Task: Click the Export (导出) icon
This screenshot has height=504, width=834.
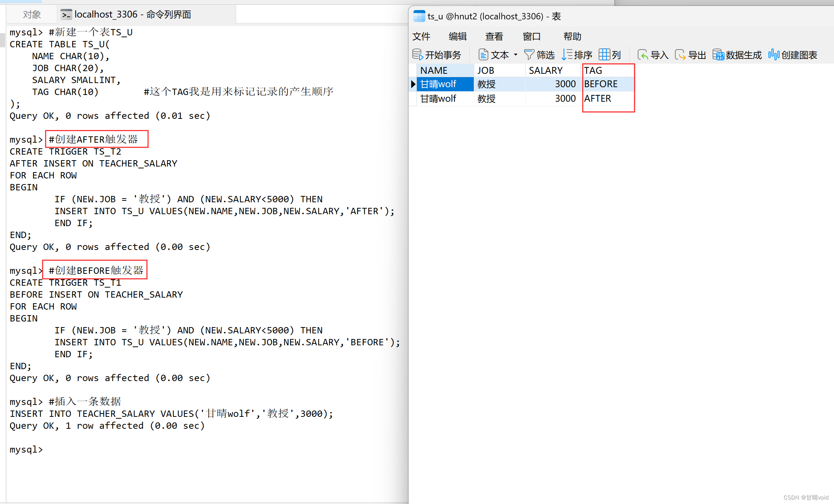Action: click(x=680, y=55)
